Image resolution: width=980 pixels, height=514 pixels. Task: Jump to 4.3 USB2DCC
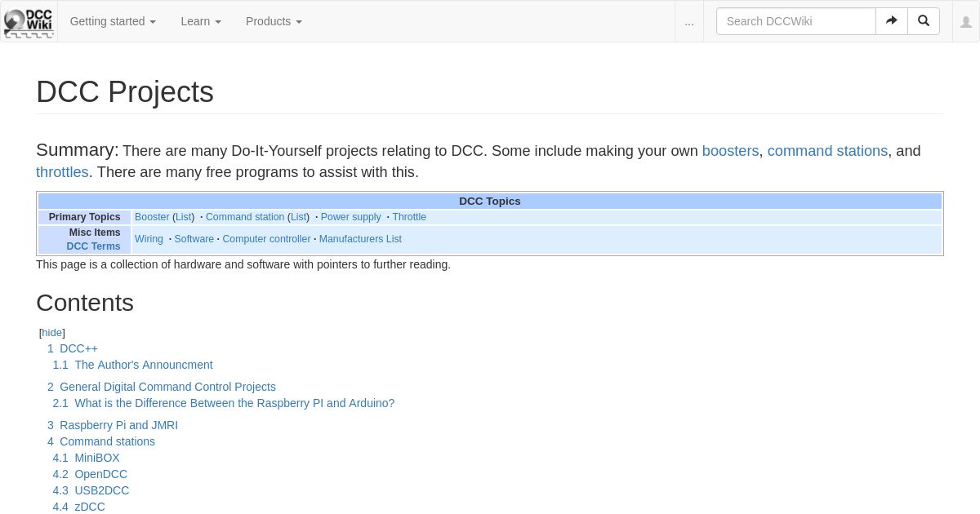(x=91, y=490)
